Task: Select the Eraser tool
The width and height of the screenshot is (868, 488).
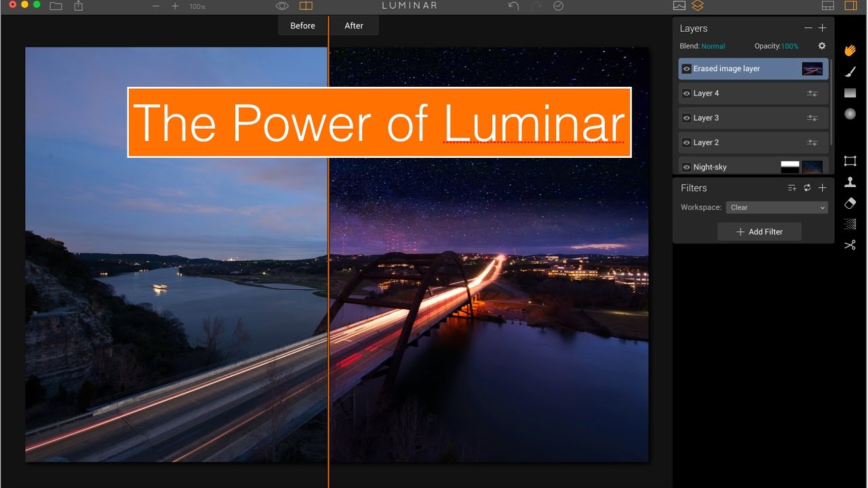Action: point(850,203)
